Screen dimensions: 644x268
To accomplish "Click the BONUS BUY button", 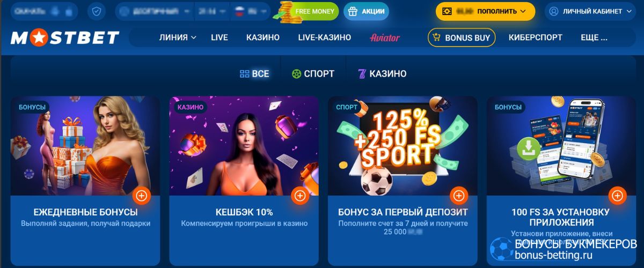I will click(x=462, y=38).
